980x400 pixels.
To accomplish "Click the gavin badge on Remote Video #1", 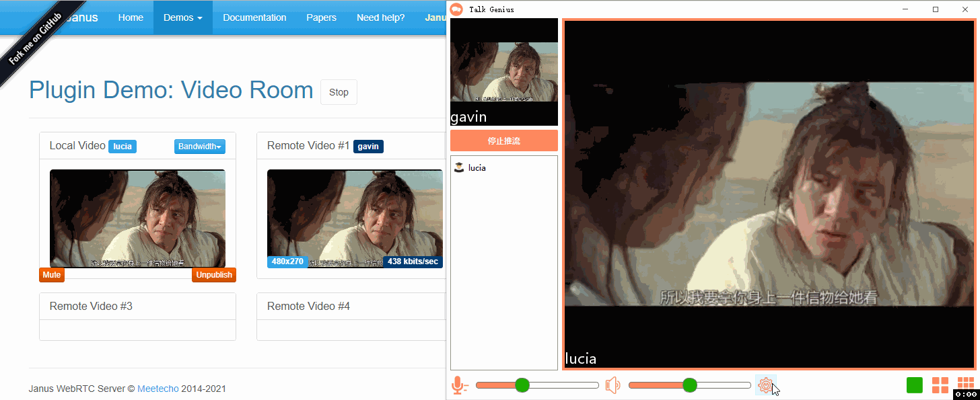I will pos(368,147).
